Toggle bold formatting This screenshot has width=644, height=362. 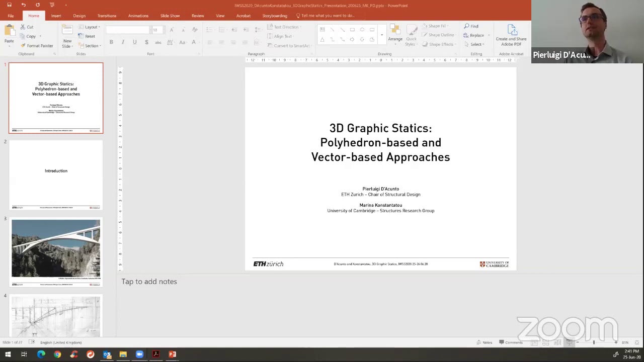[x=111, y=42]
